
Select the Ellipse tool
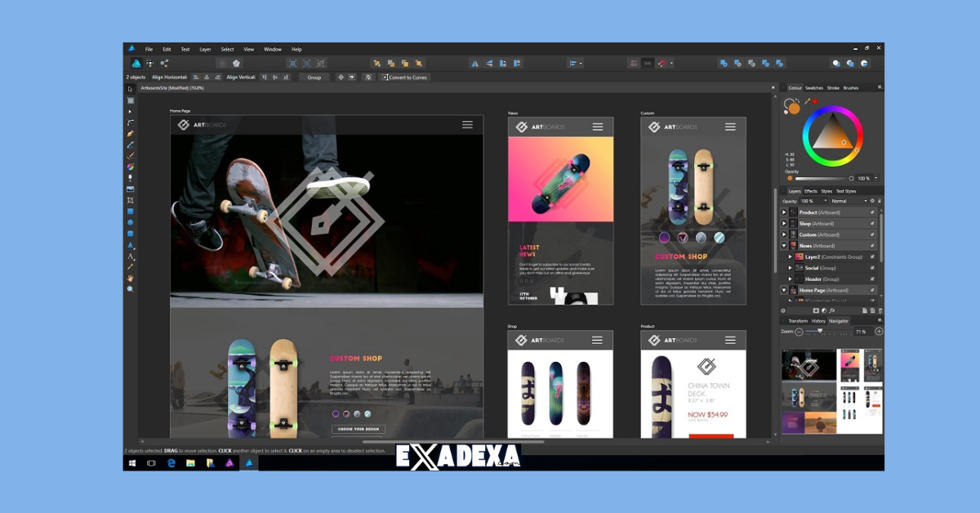click(131, 224)
